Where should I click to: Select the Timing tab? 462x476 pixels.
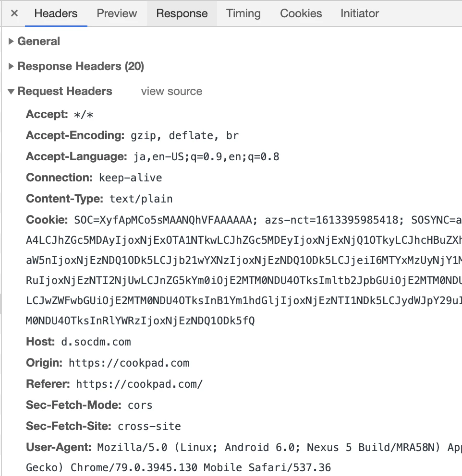click(243, 13)
